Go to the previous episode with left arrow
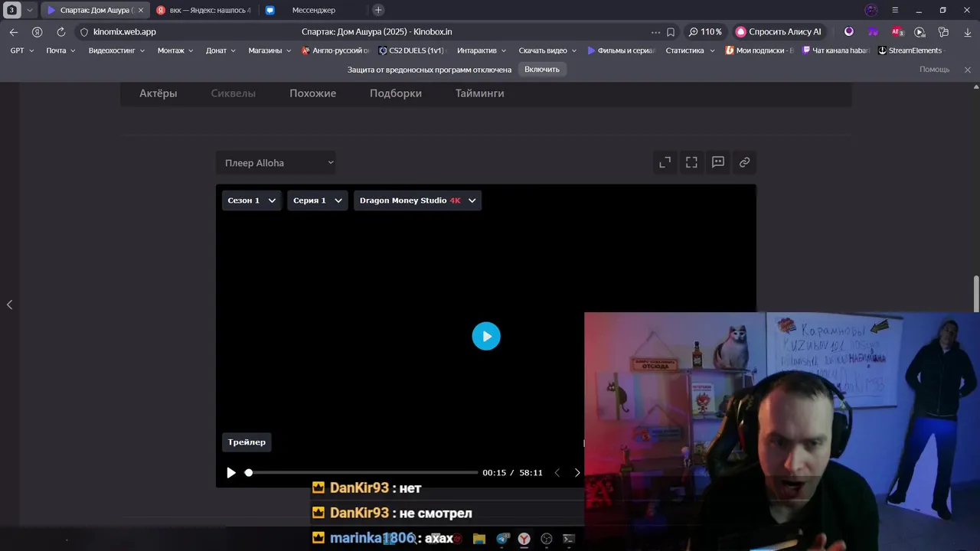 557,473
